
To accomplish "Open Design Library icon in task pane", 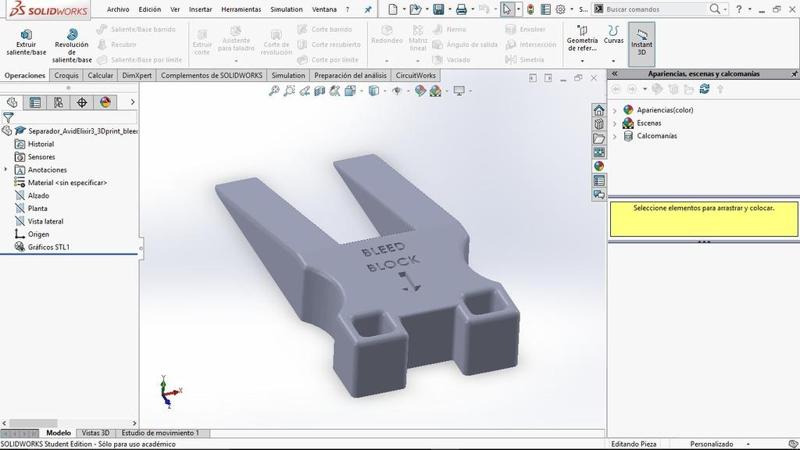I will coord(598,124).
